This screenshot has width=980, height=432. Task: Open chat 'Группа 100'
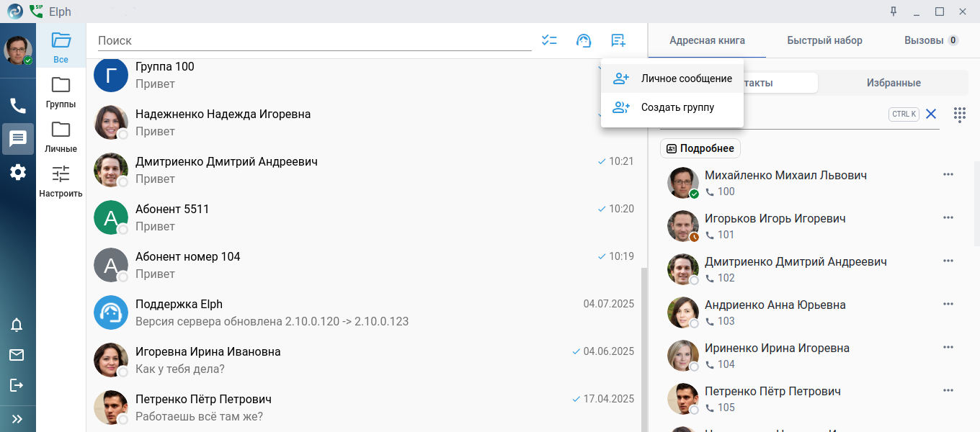(x=364, y=75)
